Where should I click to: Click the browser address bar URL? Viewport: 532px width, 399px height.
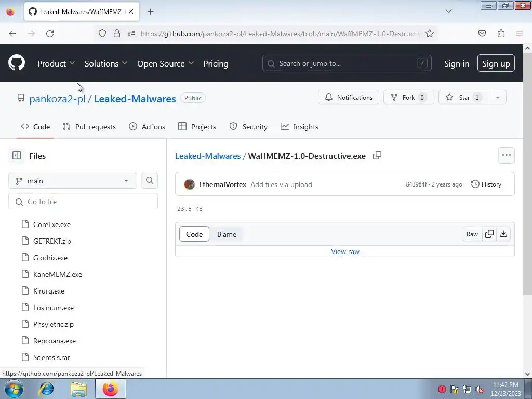(x=280, y=34)
